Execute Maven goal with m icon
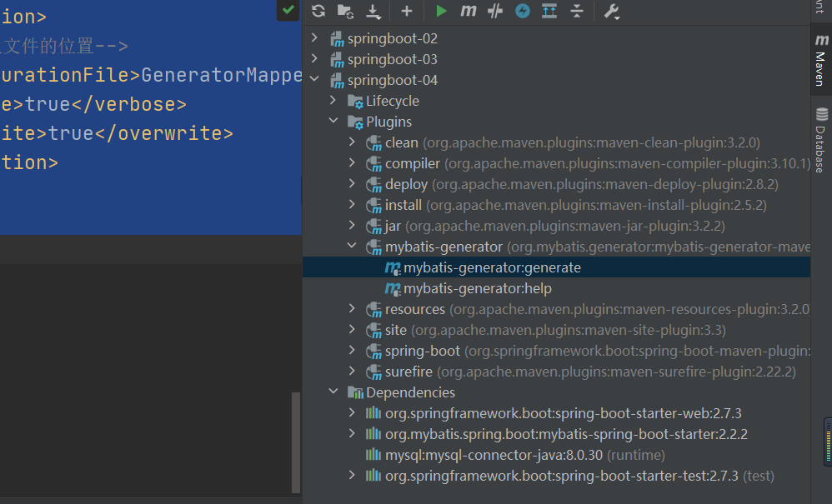This screenshot has width=832, height=504. [x=468, y=11]
